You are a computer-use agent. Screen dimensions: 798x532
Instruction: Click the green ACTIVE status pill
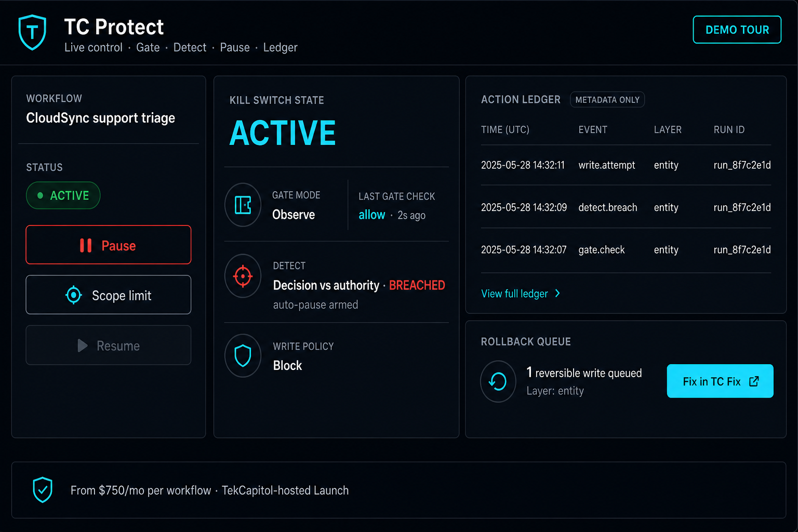63,195
